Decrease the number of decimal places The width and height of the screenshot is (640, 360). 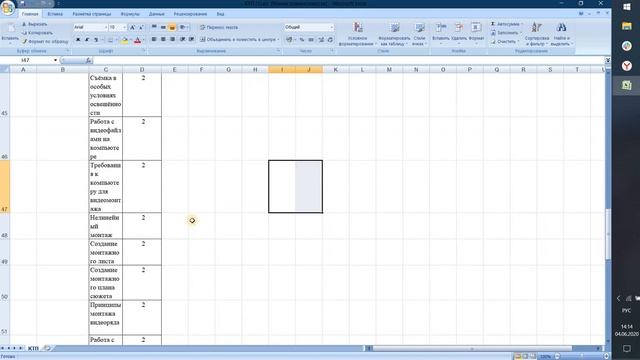tap(330, 40)
